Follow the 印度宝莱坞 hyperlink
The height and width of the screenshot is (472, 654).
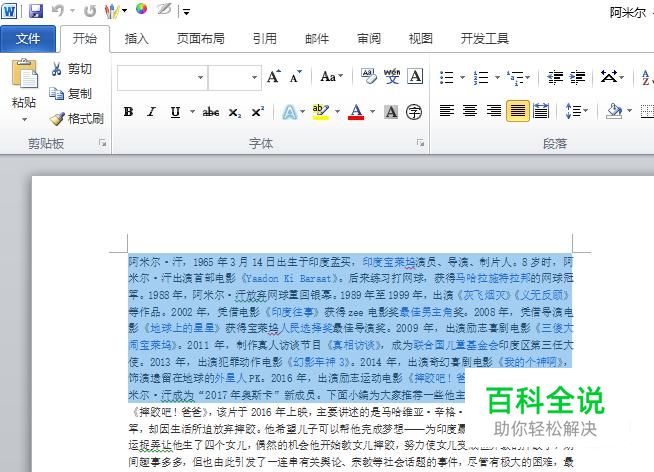389,262
